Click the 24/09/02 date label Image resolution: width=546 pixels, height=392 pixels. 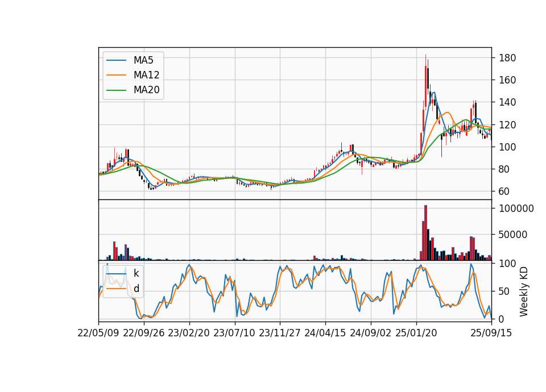pyautogui.click(x=370, y=333)
